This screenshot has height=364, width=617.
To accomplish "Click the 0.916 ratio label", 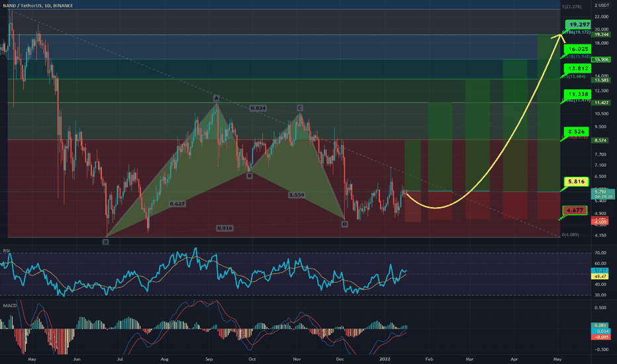I will tap(224, 228).
